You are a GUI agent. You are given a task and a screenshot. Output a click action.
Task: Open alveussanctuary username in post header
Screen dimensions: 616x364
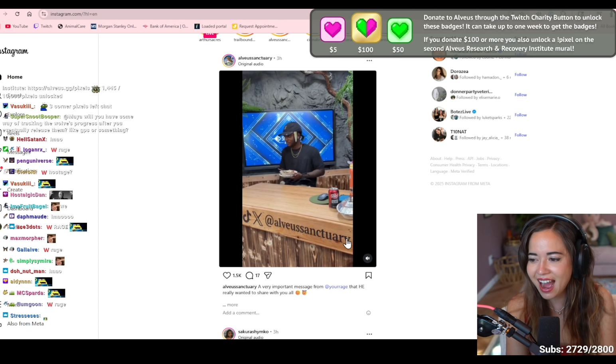point(255,58)
